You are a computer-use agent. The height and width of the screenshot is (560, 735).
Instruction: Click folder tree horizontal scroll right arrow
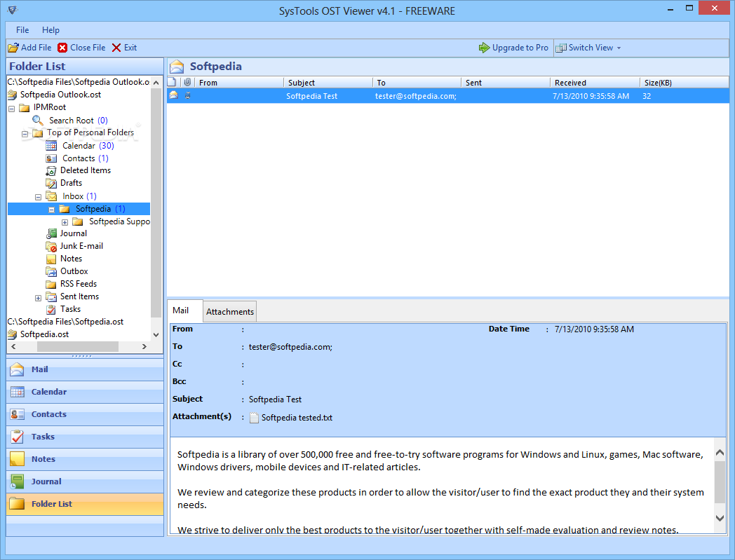click(144, 347)
